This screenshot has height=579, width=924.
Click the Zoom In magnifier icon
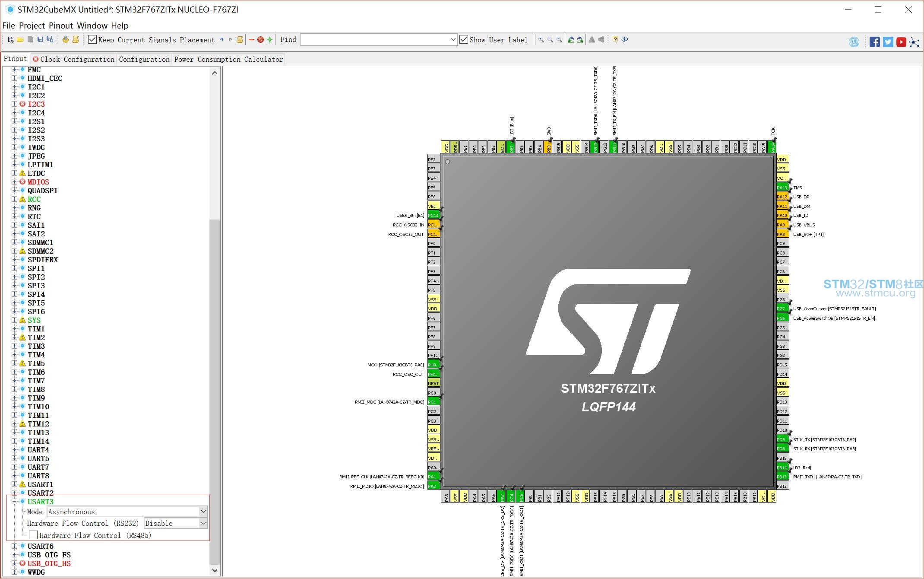541,40
